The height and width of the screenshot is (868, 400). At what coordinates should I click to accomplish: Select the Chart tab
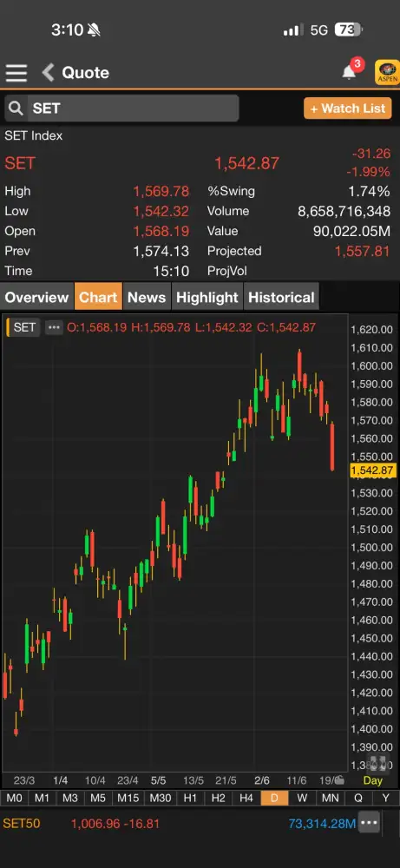(x=98, y=297)
